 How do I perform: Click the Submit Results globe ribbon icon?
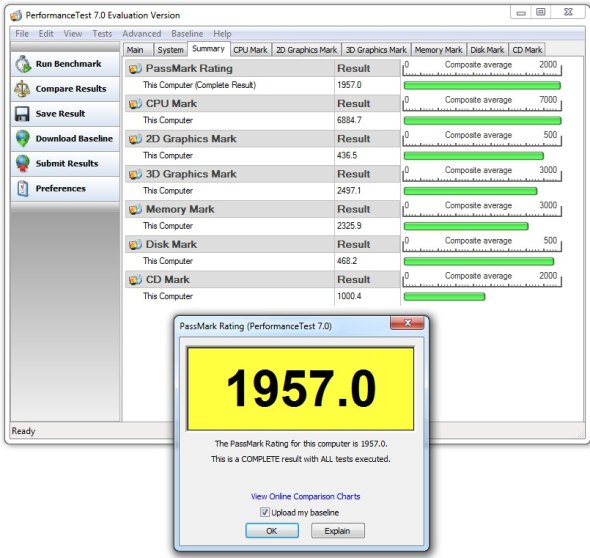click(x=23, y=163)
